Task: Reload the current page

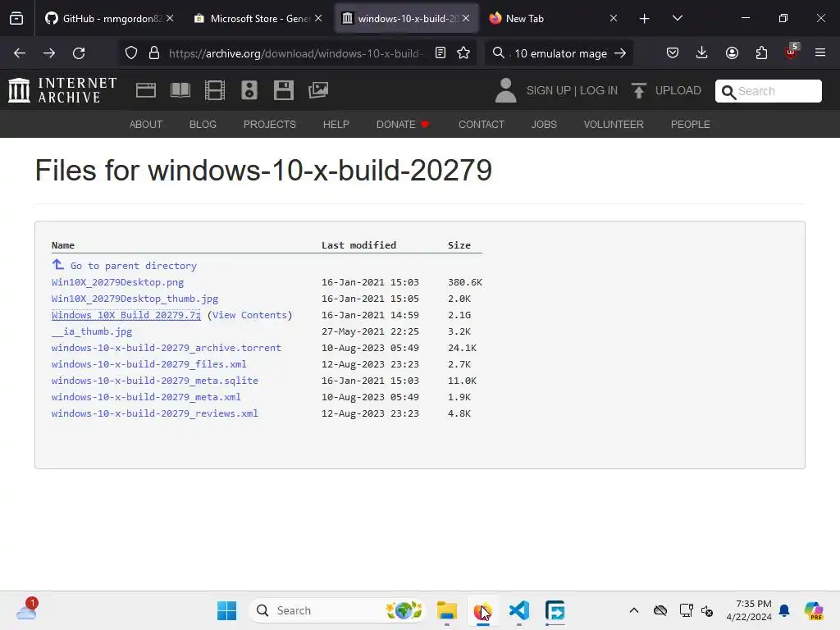Action: (x=79, y=53)
